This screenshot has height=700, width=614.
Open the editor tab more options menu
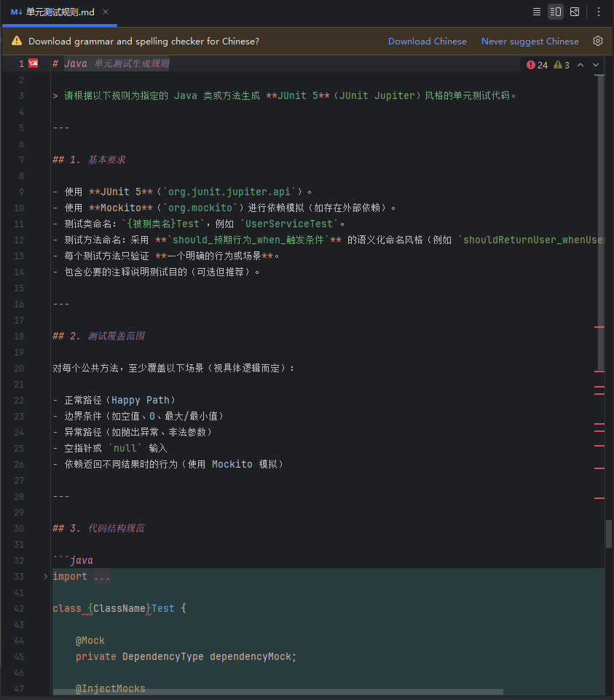tap(599, 12)
